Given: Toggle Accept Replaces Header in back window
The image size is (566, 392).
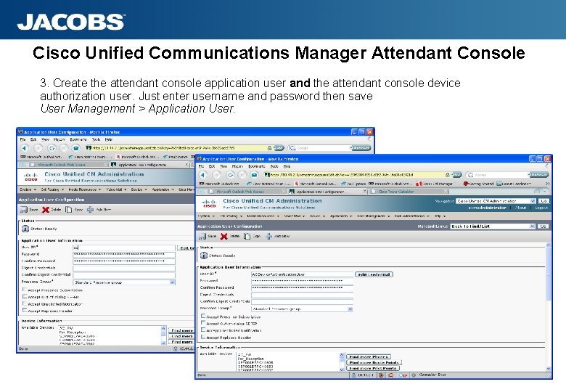Looking at the screenshot, I should (x=25, y=310).
